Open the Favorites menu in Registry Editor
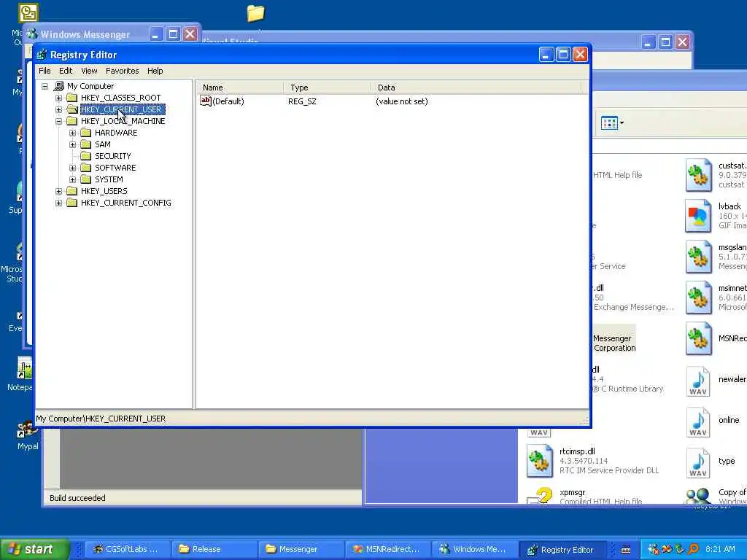 (x=123, y=71)
